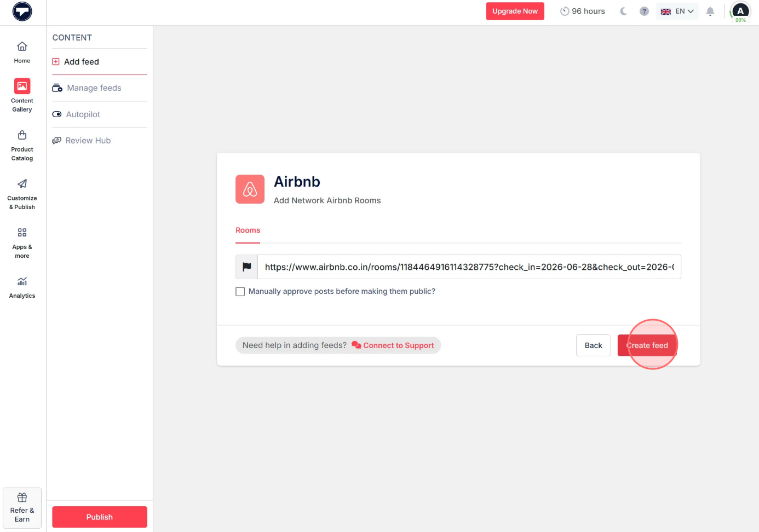759x532 pixels.
Task: Select Review Hub menu item
Action: (x=100, y=141)
